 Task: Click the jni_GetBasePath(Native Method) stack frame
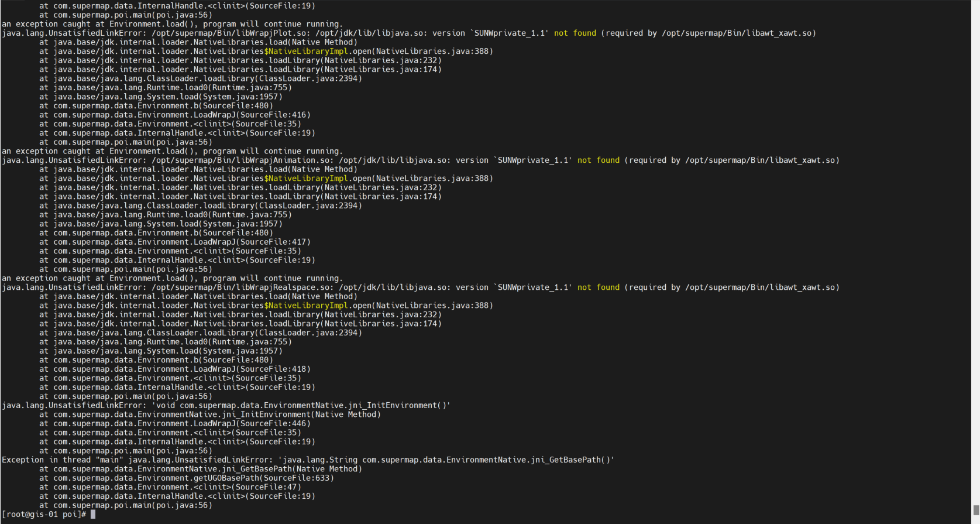[x=201, y=469]
